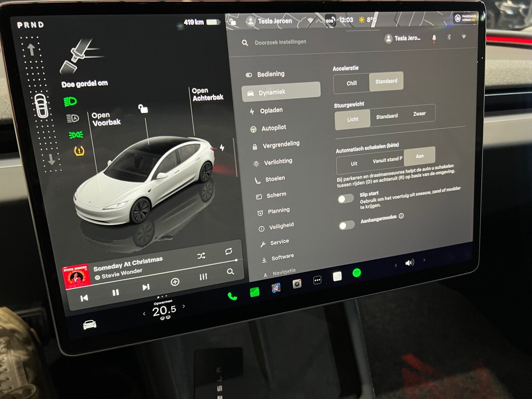This screenshot has width=532, height=399.
Task: Open the media equalizer settings
Action: point(203,277)
